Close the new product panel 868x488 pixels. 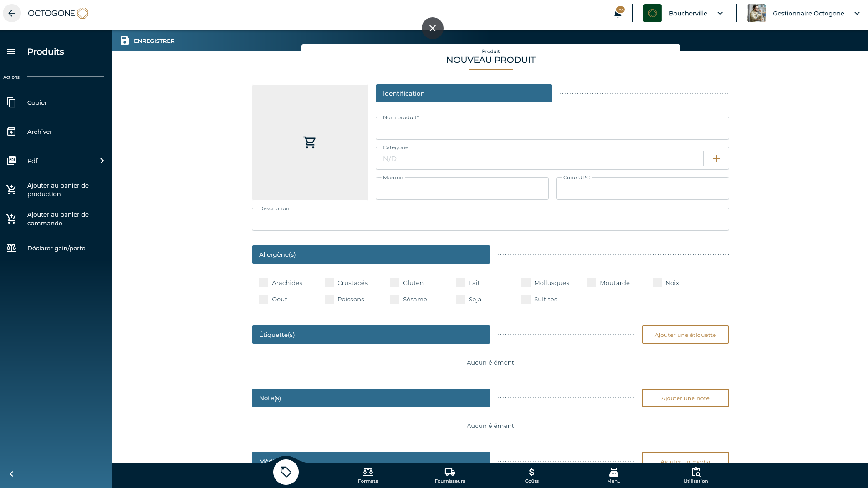[433, 28]
